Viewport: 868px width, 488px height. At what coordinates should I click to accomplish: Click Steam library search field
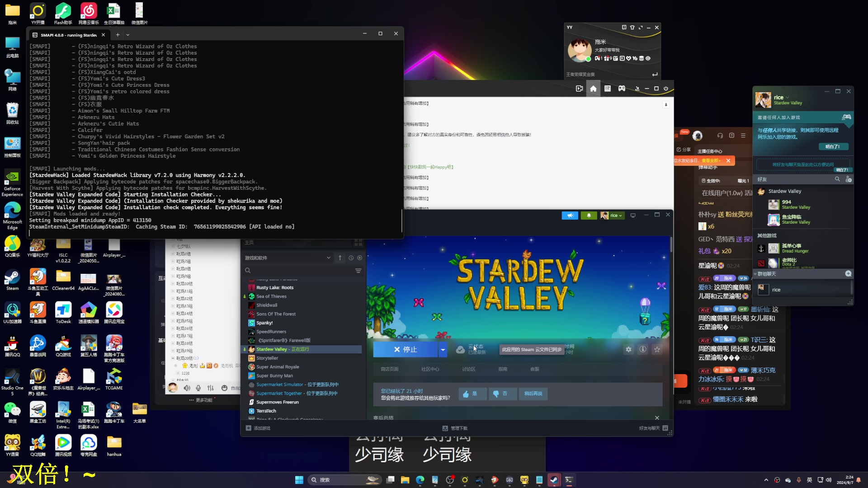pyautogui.click(x=303, y=271)
